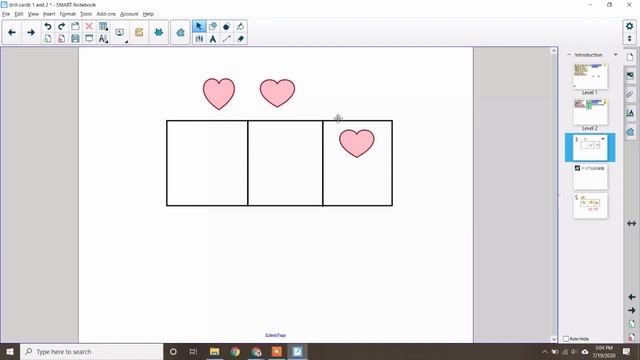This screenshot has height=360, width=640.
Task: Choose the Pens tool
Action: click(x=199, y=39)
